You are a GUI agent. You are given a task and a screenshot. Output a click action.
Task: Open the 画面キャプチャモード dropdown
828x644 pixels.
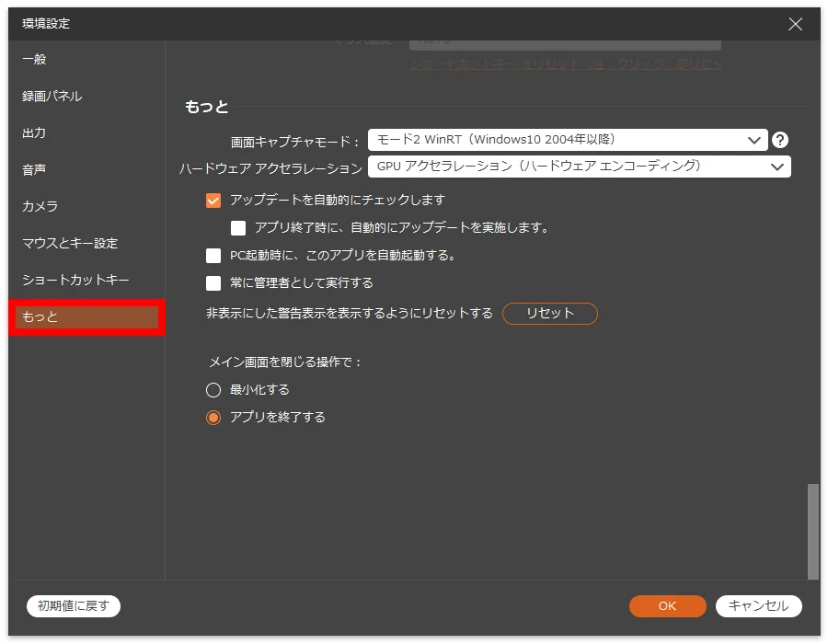[x=567, y=140]
